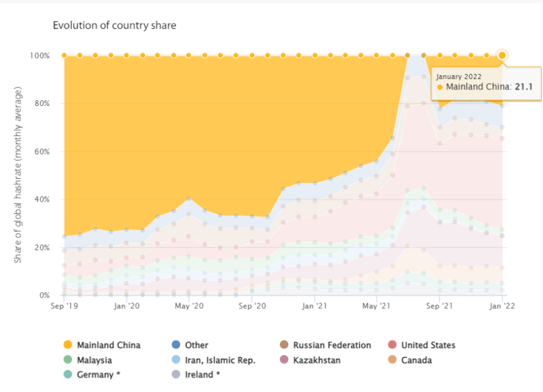Click the Evolution of country share title
This screenshot has height=392, width=543.
pyautogui.click(x=114, y=26)
